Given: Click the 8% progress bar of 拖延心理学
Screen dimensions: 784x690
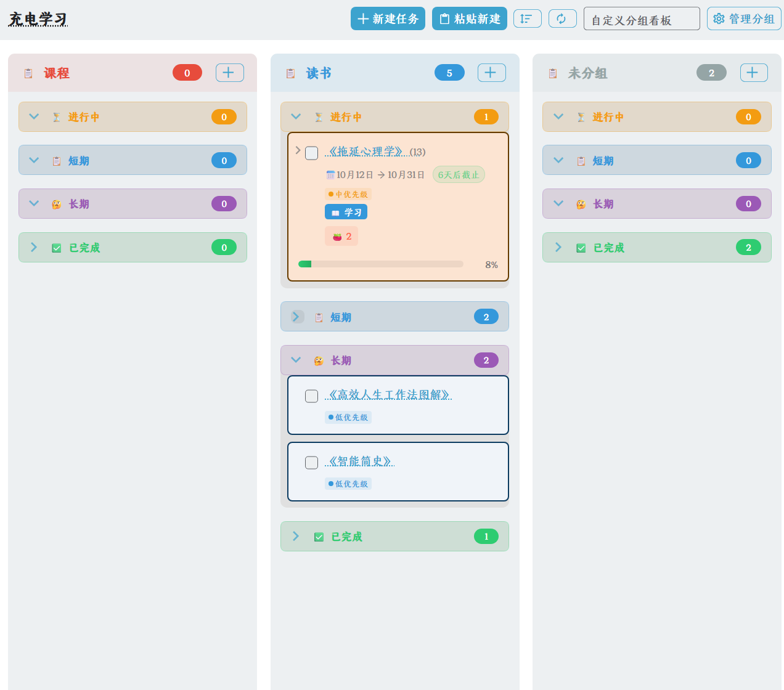Looking at the screenshot, I should tap(380, 264).
